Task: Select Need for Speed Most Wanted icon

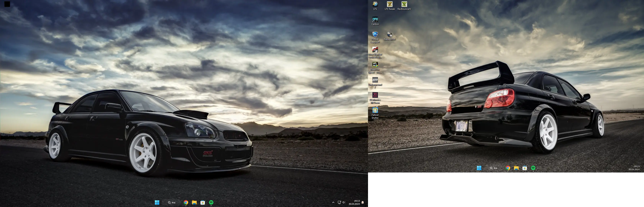Action: pyautogui.click(x=375, y=68)
